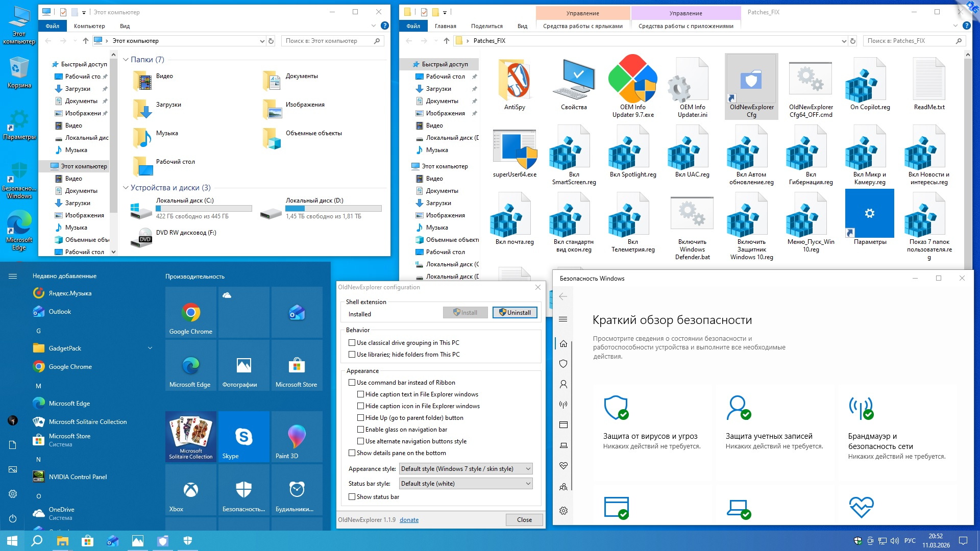The height and width of the screenshot is (551, 980).
Task: Collapse the Devices and drives (3) group
Action: (x=126, y=188)
